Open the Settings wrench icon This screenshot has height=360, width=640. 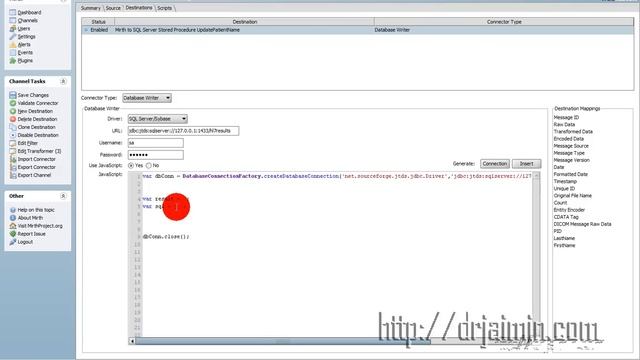click(13, 37)
